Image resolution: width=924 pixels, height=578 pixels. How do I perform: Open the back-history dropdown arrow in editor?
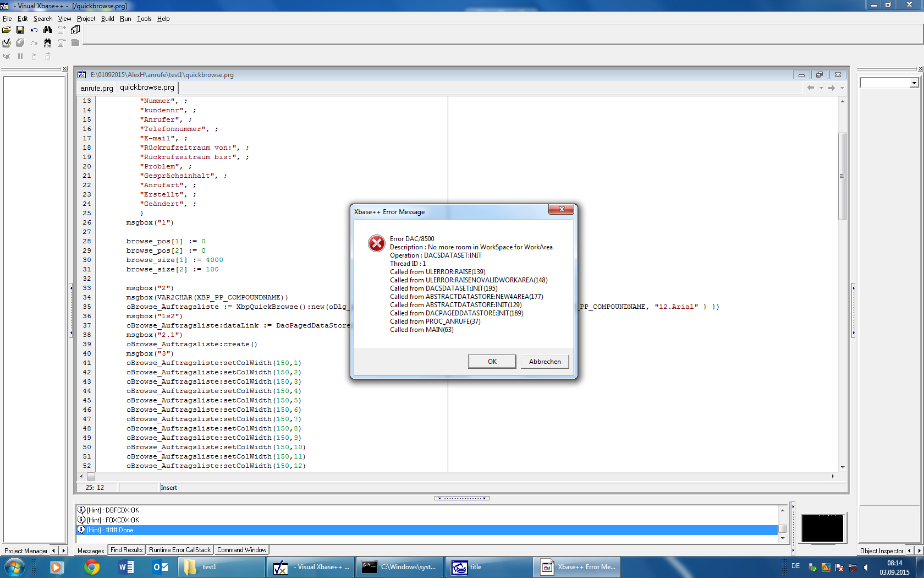(821, 88)
